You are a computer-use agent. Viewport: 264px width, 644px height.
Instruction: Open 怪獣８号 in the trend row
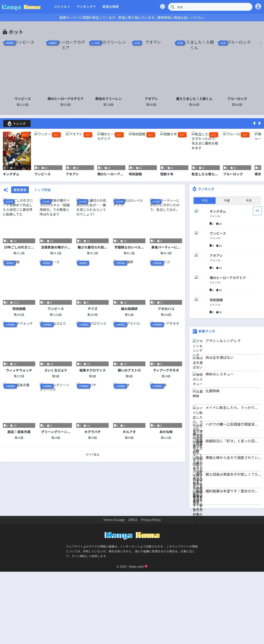(x=167, y=174)
